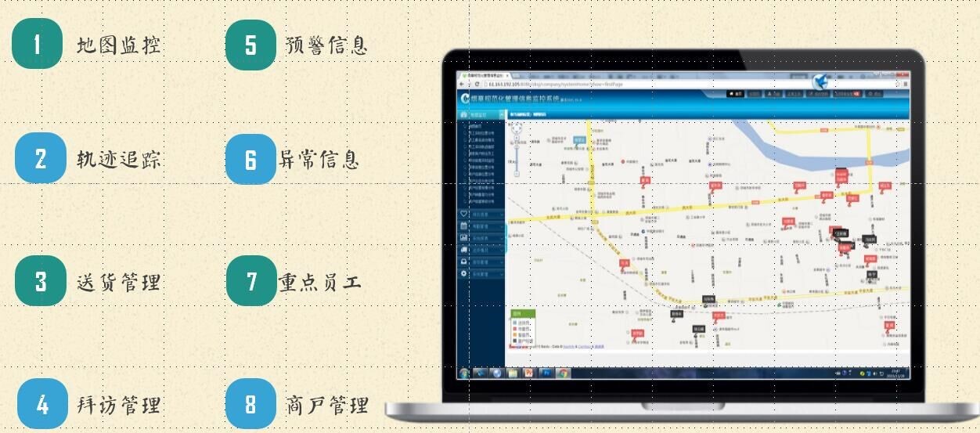Open the gear icon system management section

coord(464,274)
